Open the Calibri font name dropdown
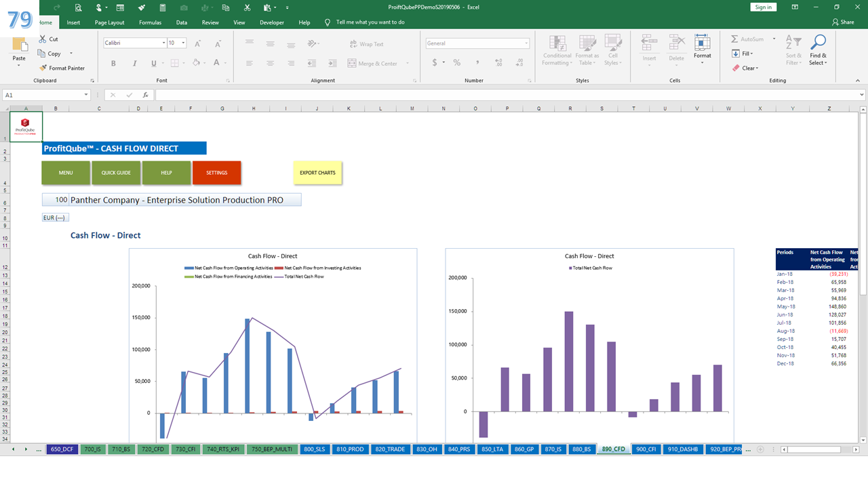 point(164,43)
